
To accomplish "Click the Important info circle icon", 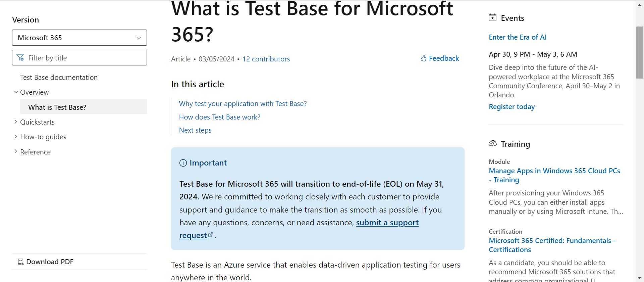I will click(183, 163).
